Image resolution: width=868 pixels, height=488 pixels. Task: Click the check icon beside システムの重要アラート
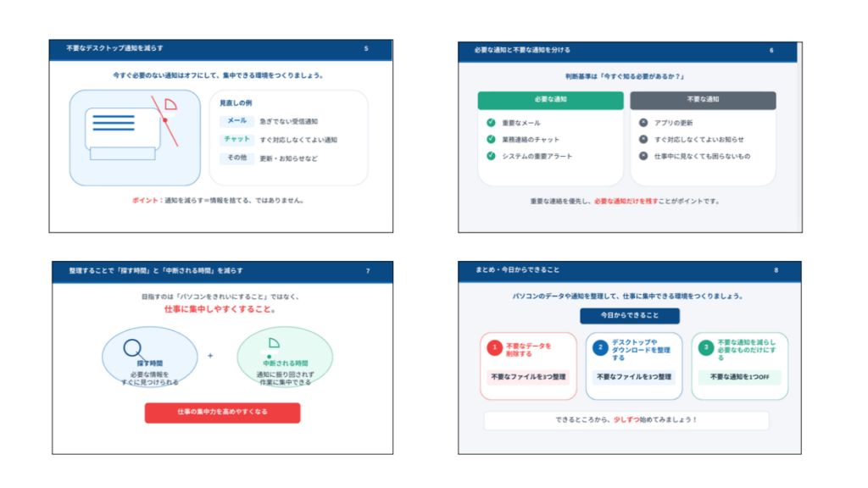(491, 156)
